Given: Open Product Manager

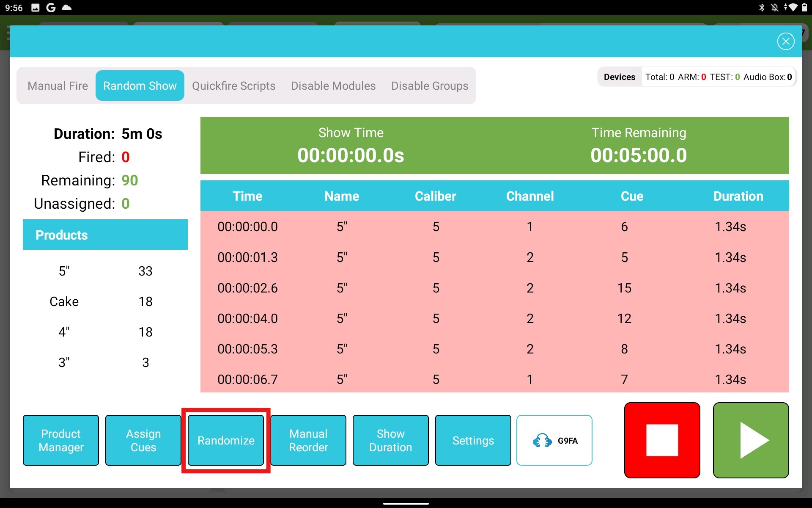Looking at the screenshot, I should point(61,440).
